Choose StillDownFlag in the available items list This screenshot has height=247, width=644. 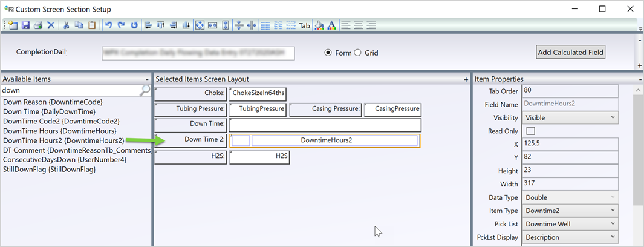(x=48, y=169)
